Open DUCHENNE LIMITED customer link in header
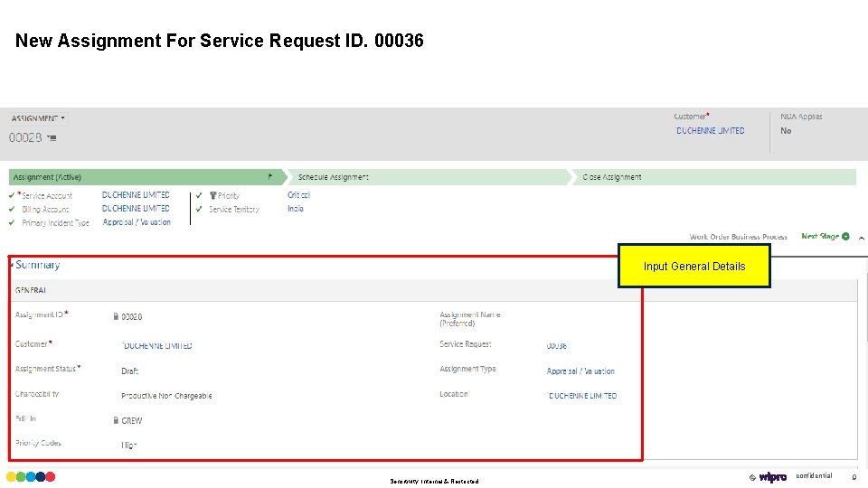The image size is (868, 488). (x=710, y=130)
